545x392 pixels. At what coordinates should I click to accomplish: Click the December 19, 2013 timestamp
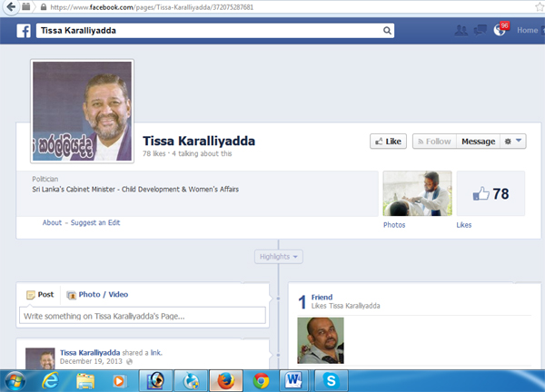(91, 361)
